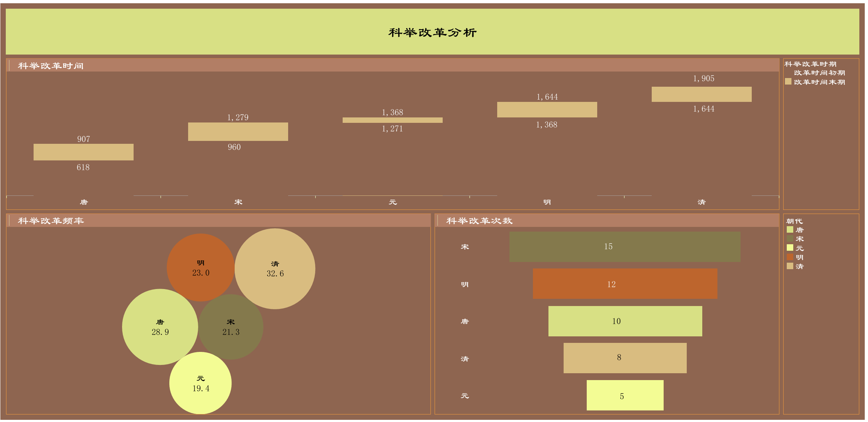The image size is (868, 422).
Task: Click the 元 bubble showing 19.4
Action: (x=200, y=383)
